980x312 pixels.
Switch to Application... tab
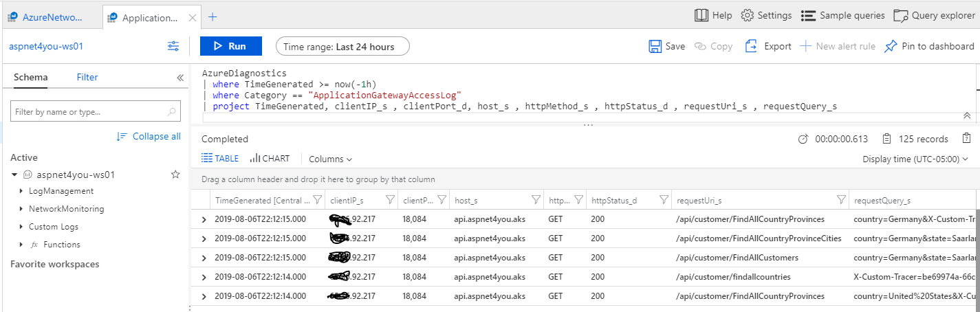coord(151,18)
